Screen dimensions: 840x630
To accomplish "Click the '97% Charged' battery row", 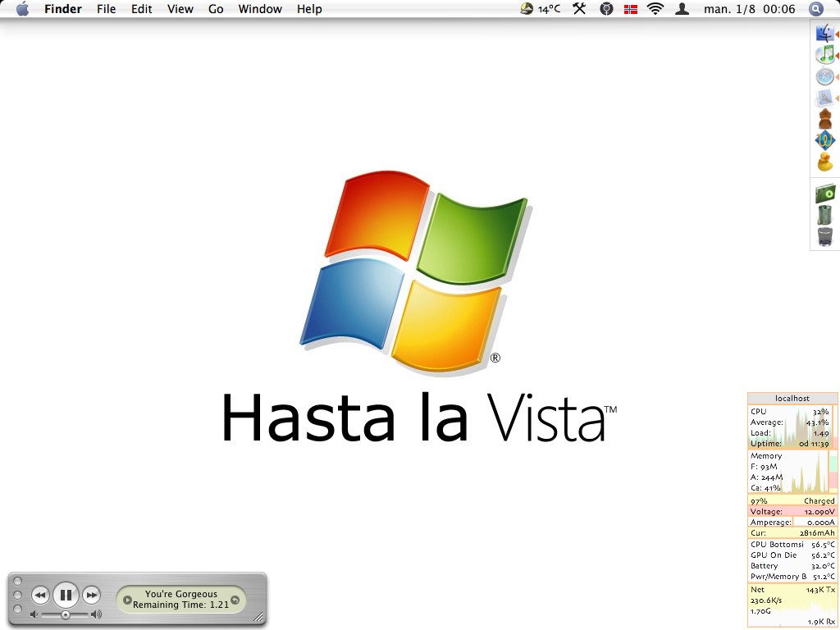I will [792, 501].
